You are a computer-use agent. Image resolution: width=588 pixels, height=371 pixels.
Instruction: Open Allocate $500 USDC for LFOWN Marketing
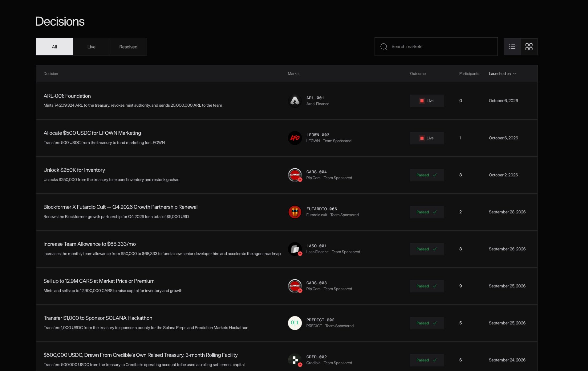[x=92, y=133]
